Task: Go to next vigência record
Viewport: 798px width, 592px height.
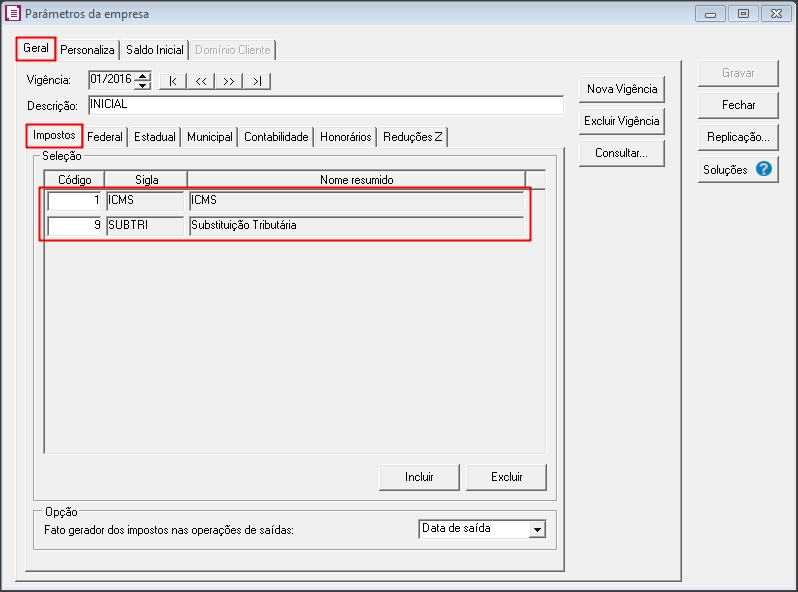Action: click(229, 81)
